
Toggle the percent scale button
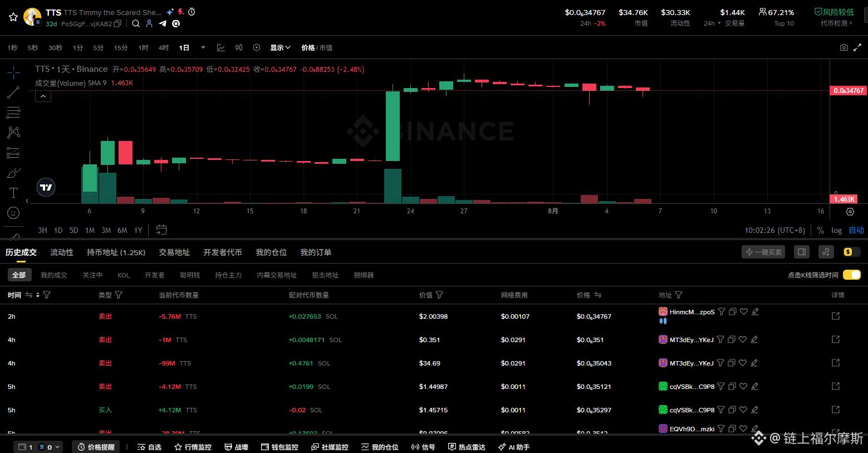[x=820, y=230]
